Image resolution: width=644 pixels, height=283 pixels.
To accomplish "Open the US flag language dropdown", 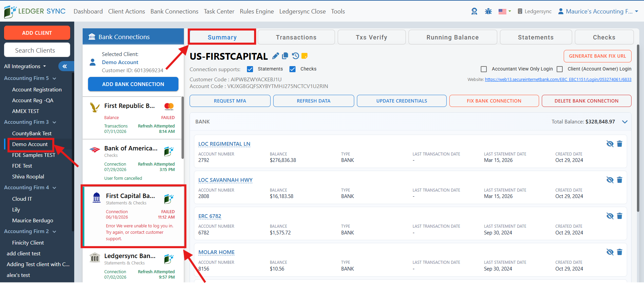I will pyautogui.click(x=505, y=11).
